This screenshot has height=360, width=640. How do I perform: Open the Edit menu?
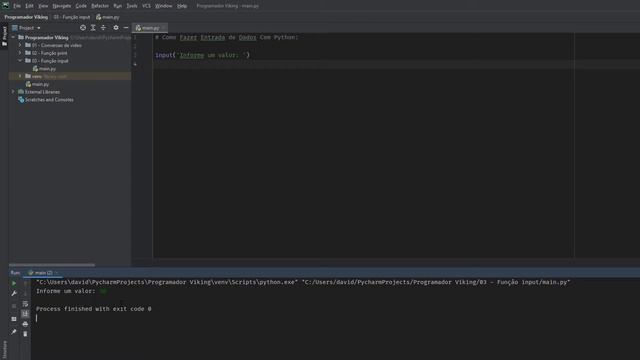tap(29, 6)
